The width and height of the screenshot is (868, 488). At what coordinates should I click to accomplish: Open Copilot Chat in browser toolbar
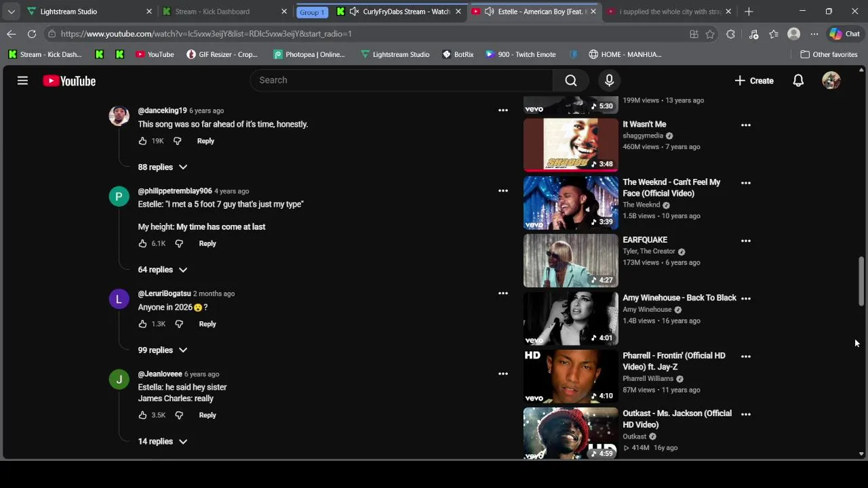click(x=844, y=34)
